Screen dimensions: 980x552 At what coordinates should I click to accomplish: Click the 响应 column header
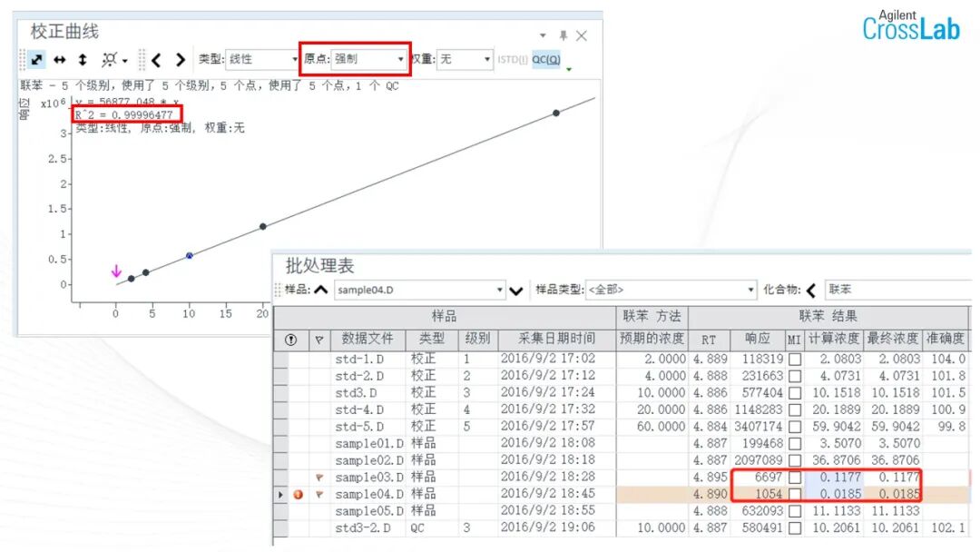click(x=758, y=339)
